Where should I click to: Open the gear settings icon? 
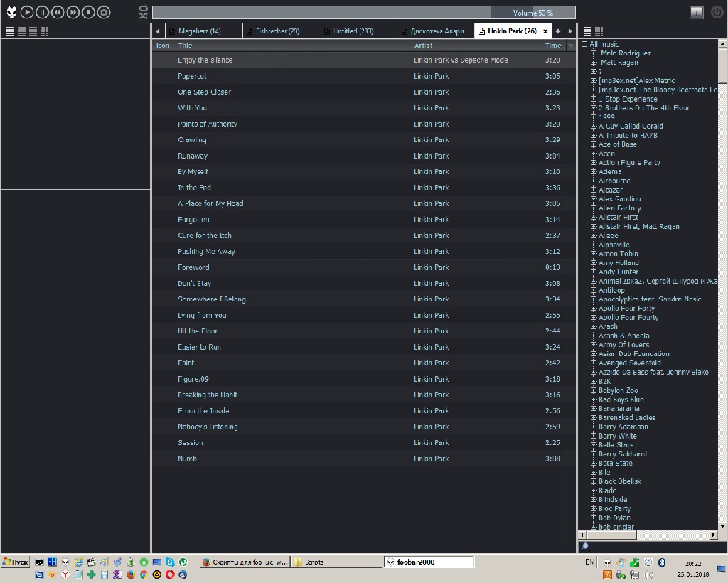(x=104, y=12)
